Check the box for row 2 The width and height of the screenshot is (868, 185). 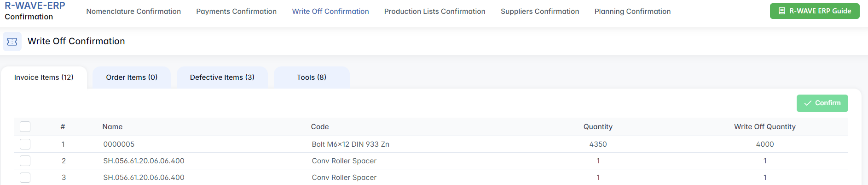pyautogui.click(x=25, y=161)
